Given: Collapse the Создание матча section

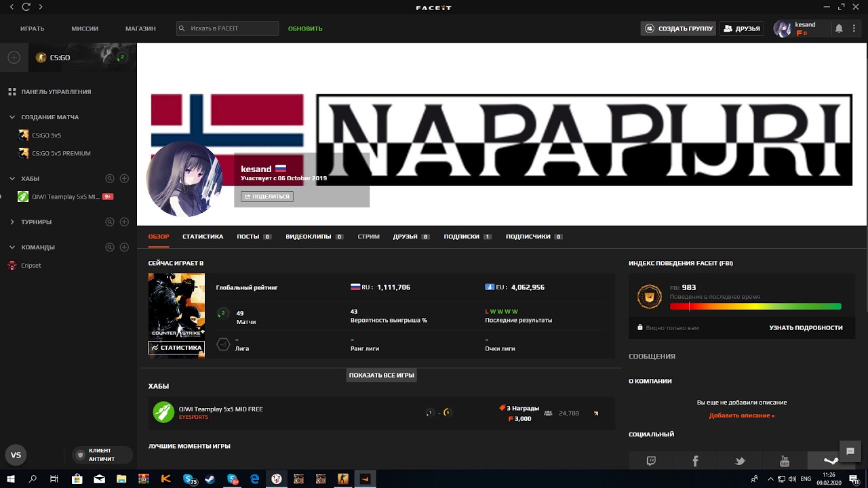Looking at the screenshot, I should tap(12, 117).
